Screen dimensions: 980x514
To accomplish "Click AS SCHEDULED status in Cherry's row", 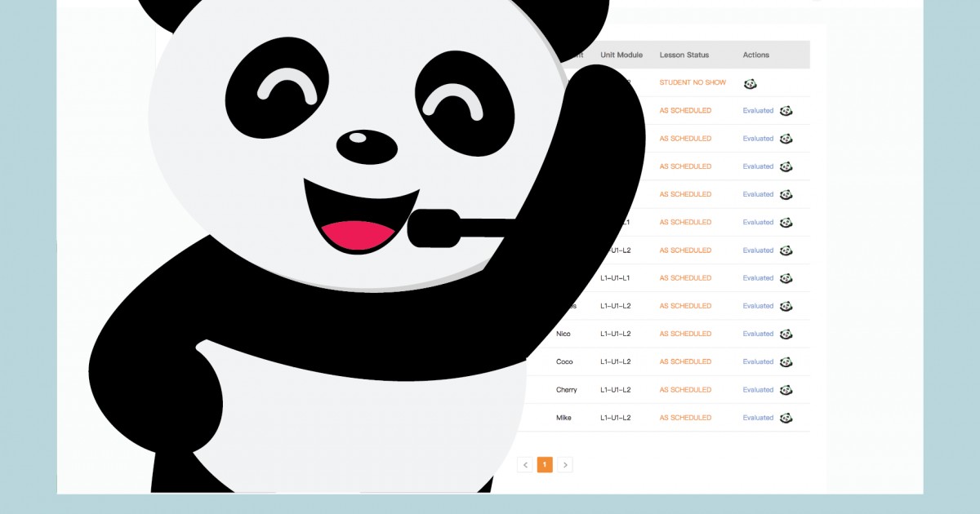I will pyautogui.click(x=685, y=390).
